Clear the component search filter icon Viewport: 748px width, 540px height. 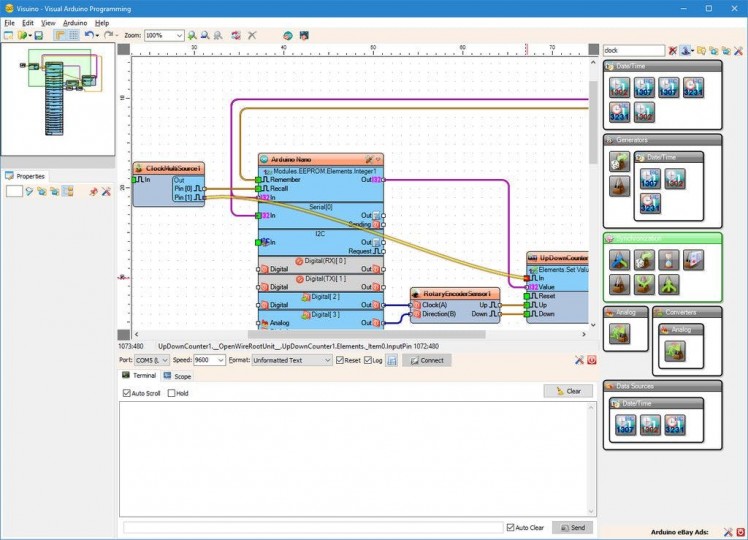click(x=673, y=50)
